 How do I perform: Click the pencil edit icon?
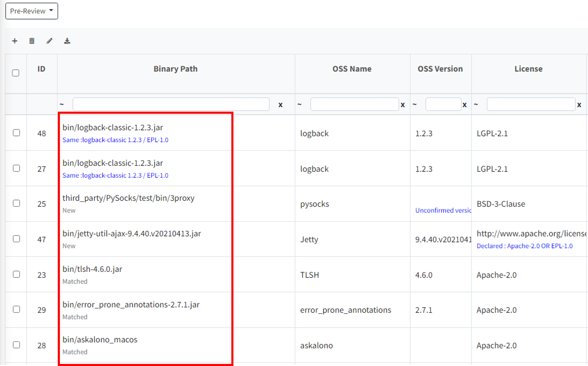[x=49, y=41]
